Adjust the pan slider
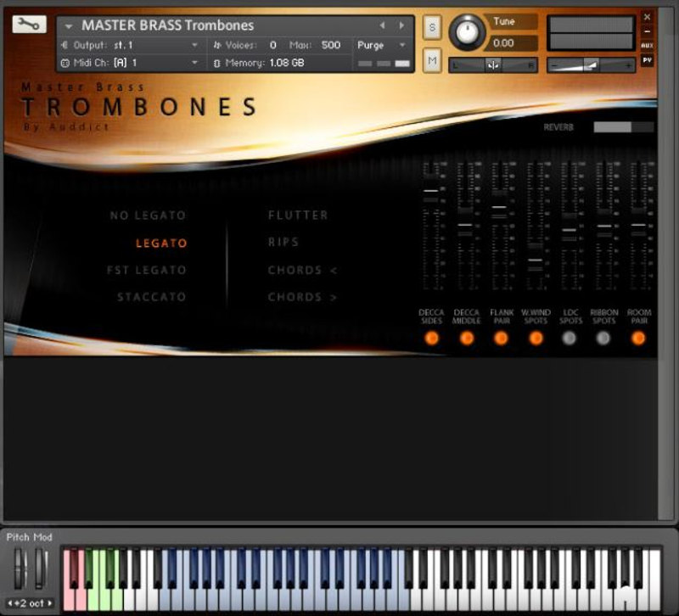The image size is (679, 616). click(493, 65)
